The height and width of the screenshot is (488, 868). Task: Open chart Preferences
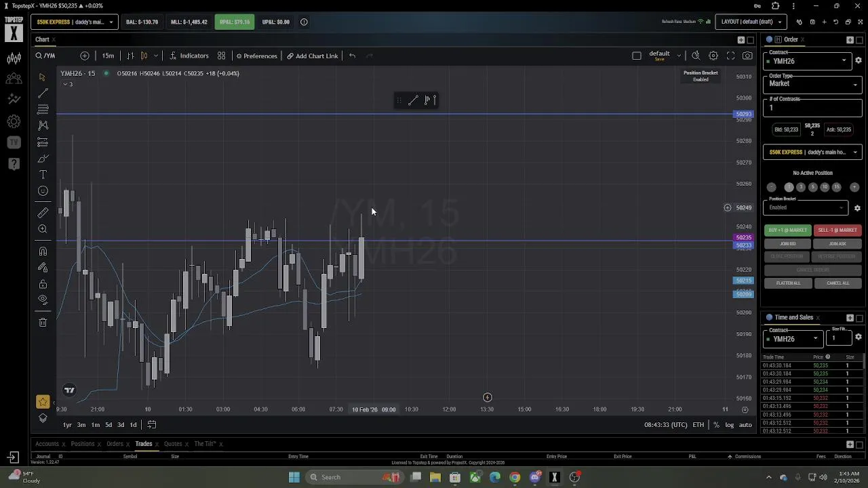click(x=256, y=56)
